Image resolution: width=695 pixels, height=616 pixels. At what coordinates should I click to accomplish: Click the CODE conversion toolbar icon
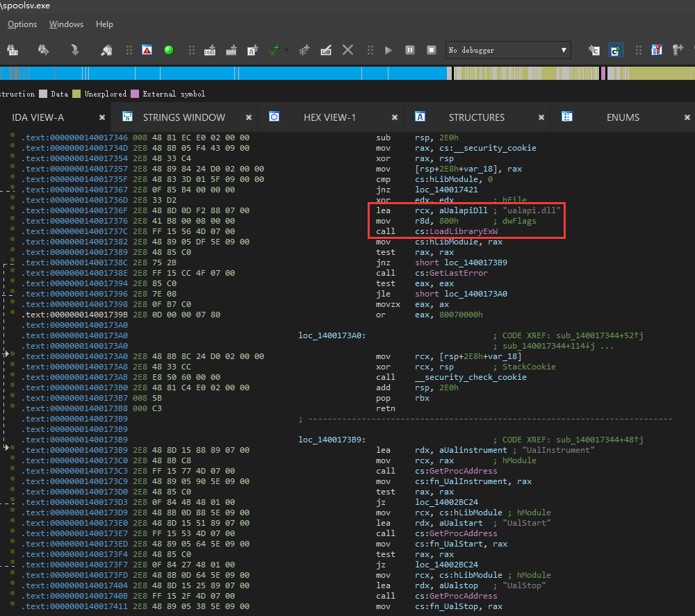coord(210,50)
